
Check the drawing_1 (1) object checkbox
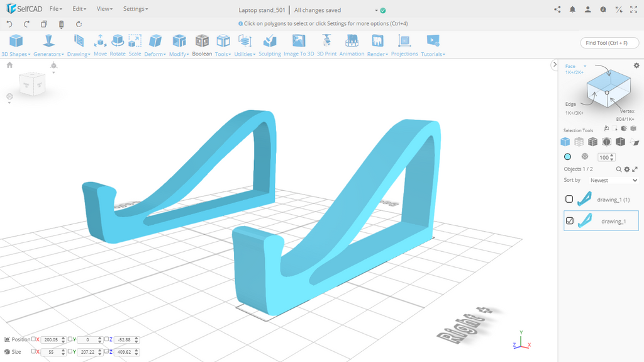(569, 199)
